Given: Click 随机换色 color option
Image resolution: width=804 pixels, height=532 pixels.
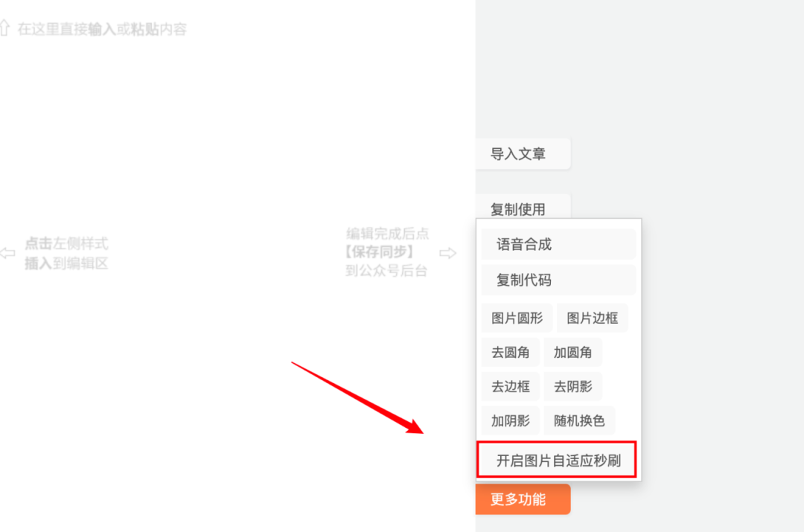Looking at the screenshot, I should pos(579,421).
